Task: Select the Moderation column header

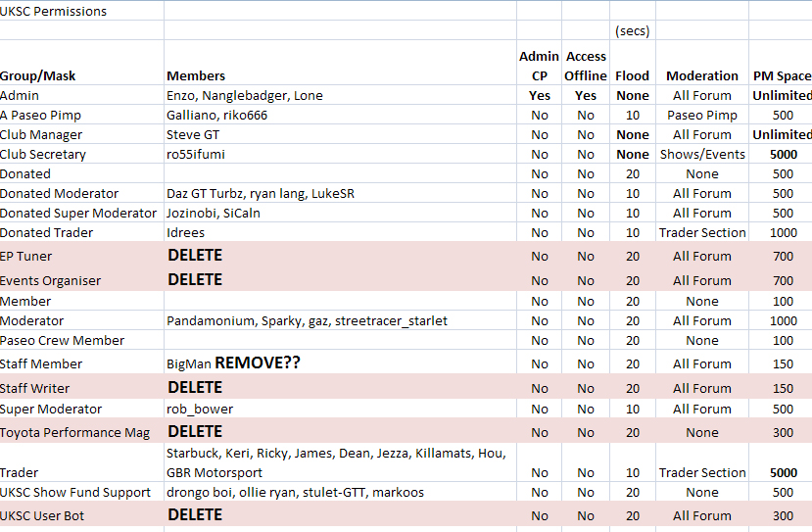Action: (x=702, y=63)
